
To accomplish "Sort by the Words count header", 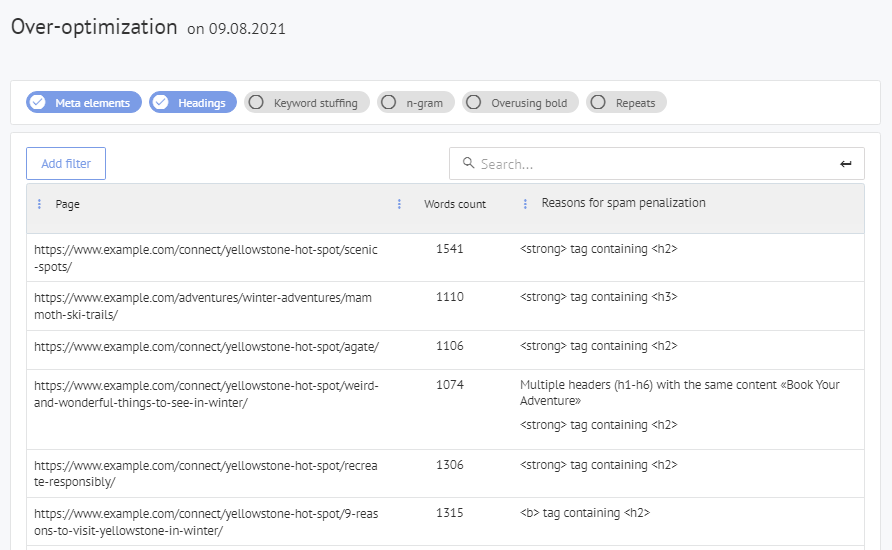I will (x=455, y=204).
